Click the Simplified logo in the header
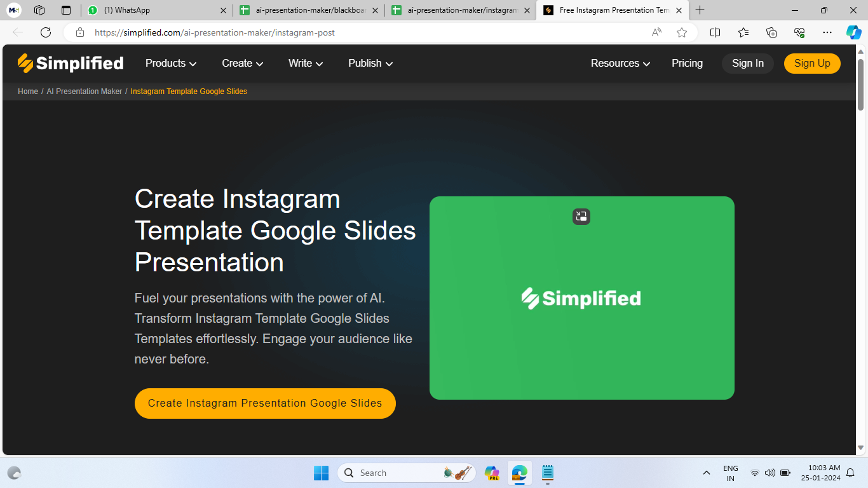Screen dimensions: 868x488 [x=71, y=63]
